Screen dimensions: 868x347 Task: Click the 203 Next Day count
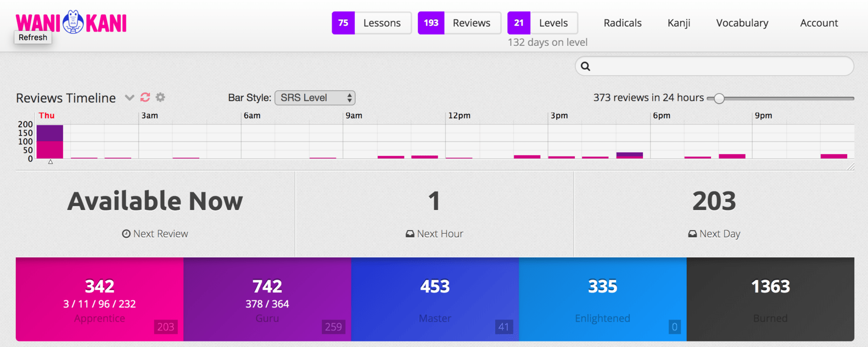coord(714,201)
